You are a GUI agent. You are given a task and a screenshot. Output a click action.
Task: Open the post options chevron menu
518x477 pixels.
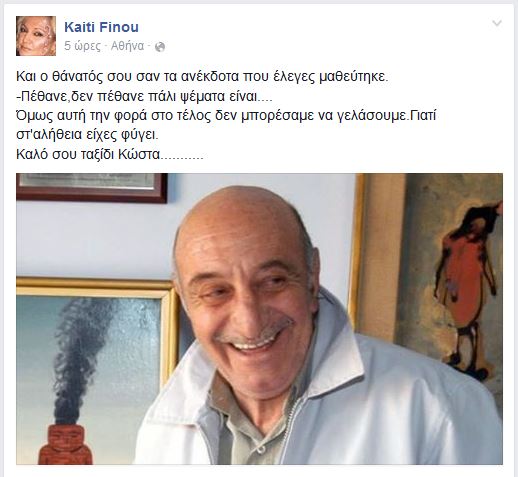click(497, 23)
